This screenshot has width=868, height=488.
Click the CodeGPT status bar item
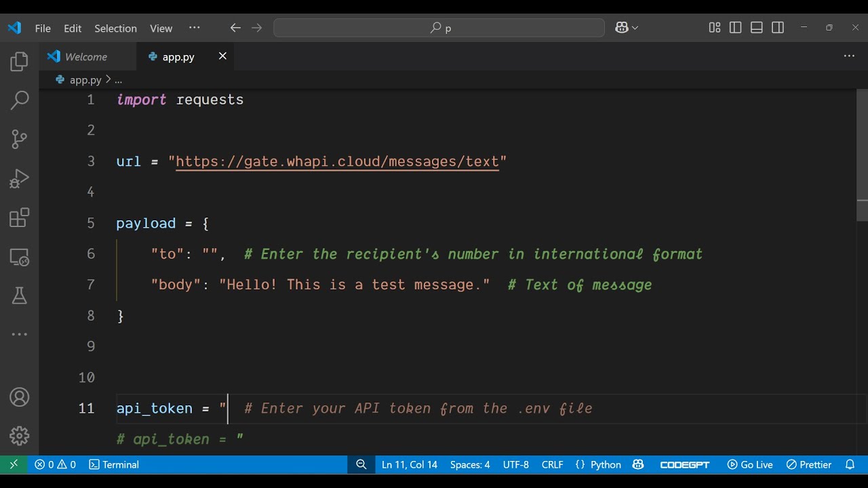[685, 464]
